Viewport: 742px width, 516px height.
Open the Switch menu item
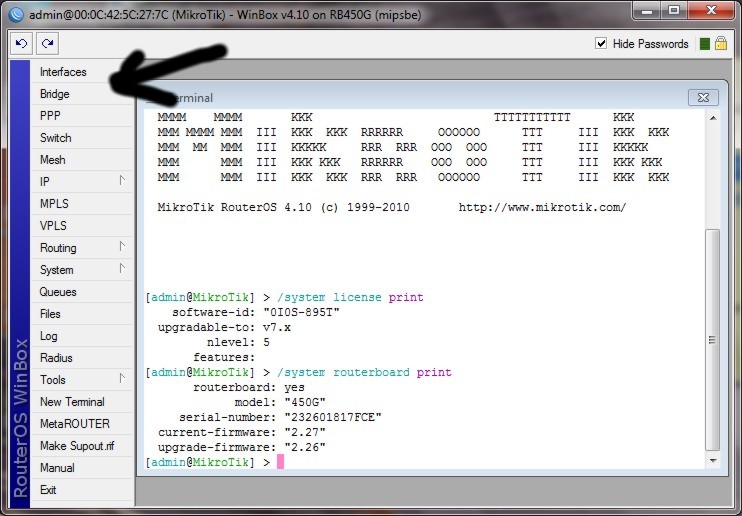pos(82,138)
